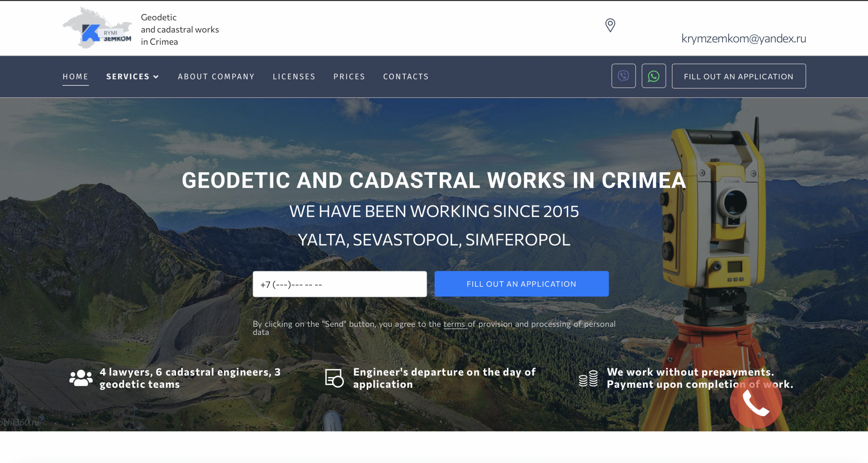Click blue Fill Out An Application button
This screenshot has width=868, height=463.
(521, 284)
